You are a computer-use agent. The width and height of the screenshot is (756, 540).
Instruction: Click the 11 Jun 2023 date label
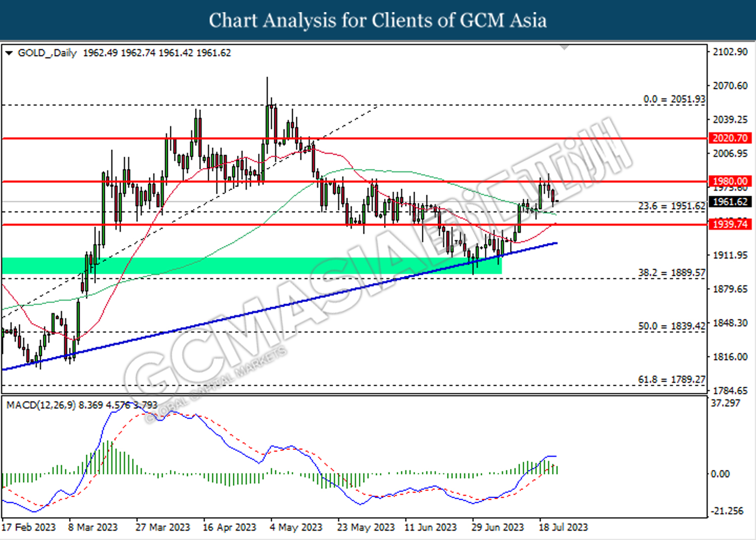(x=430, y=527)
